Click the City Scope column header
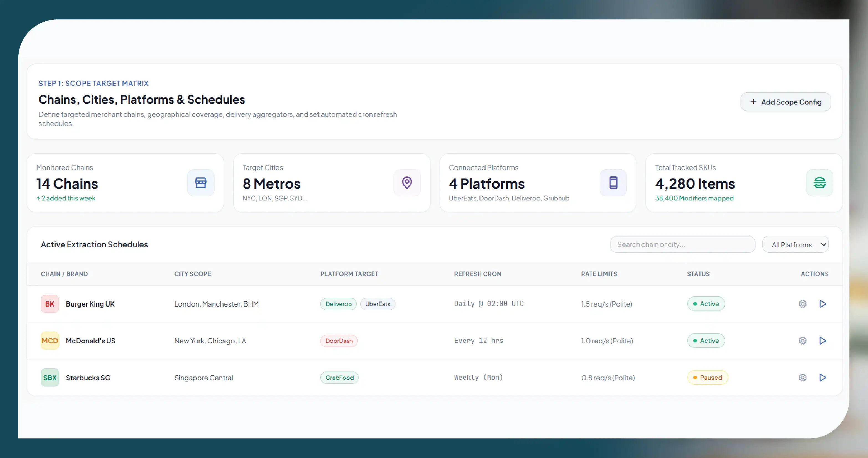This screenshot has width=868, height=458. tap(193, 274)
